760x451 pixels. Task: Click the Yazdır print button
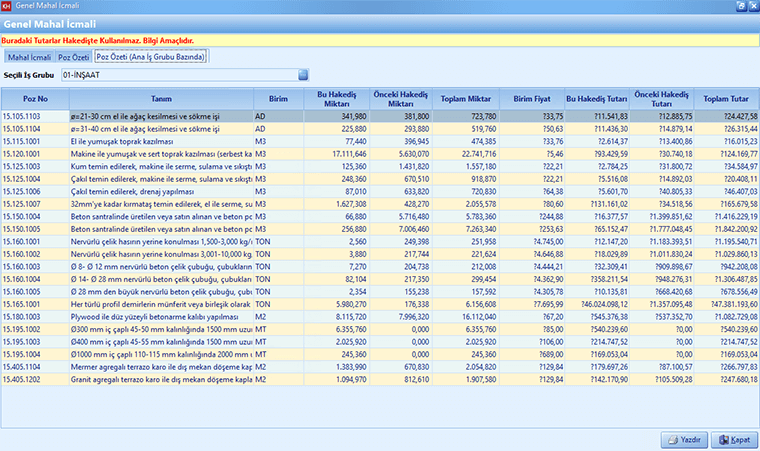[684, 439]
